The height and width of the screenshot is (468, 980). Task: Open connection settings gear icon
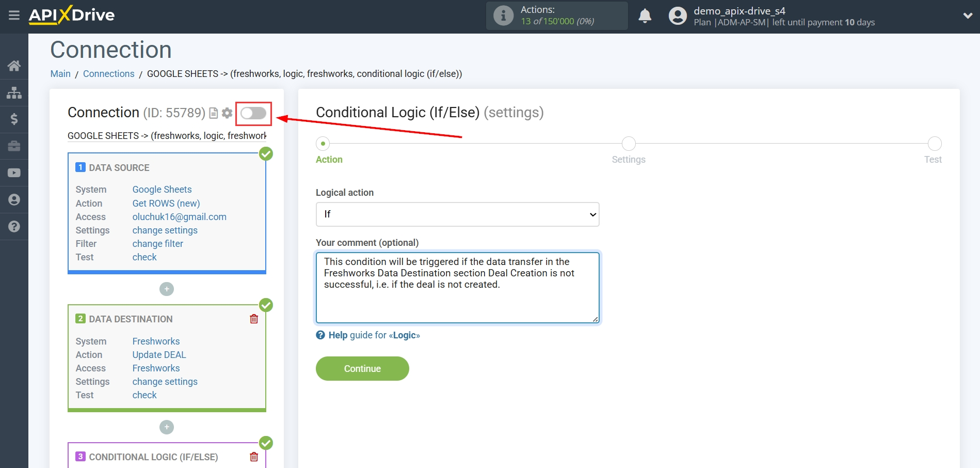click(227, 113)
